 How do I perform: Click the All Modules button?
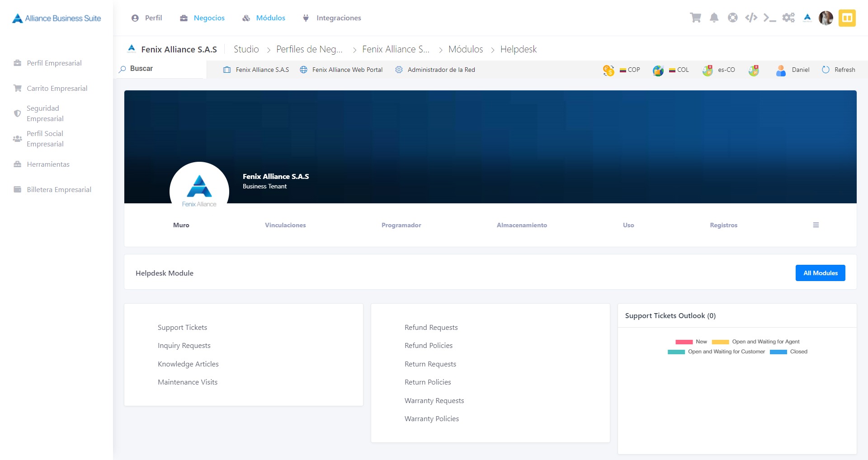point(820,273)
